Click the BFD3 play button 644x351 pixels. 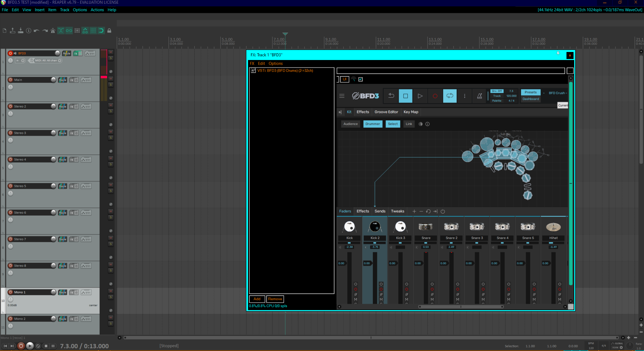point(420,96)
